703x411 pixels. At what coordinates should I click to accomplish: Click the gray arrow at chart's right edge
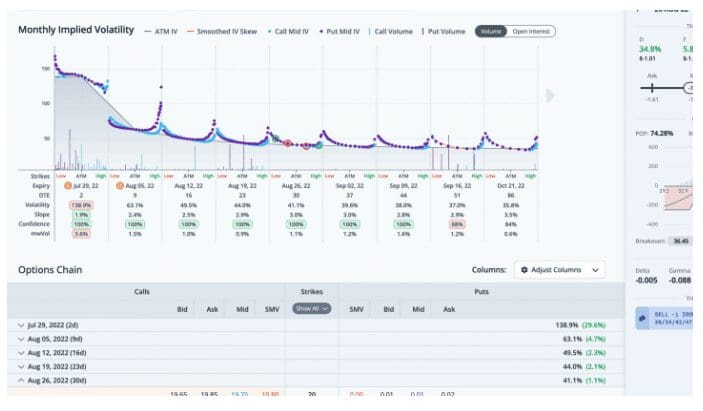[547, 96]
